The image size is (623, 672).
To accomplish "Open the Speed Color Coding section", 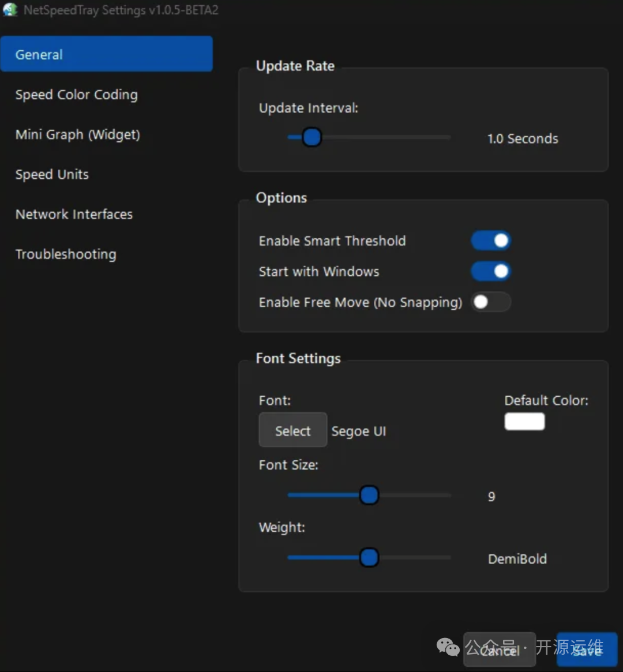I will pos(76,94).
